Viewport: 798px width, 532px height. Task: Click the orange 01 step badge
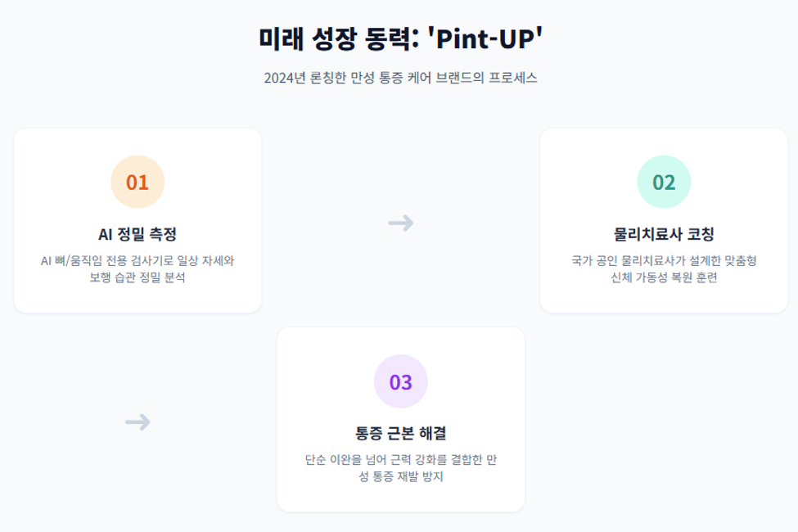138,182
